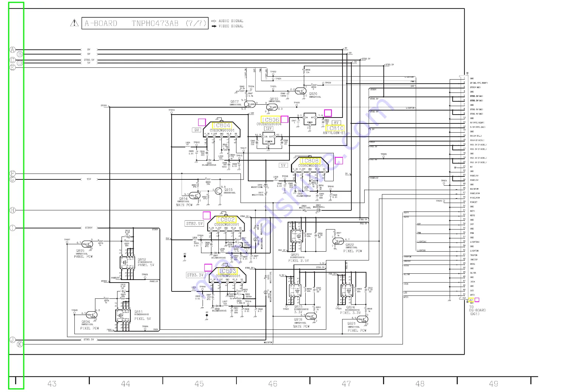583x392 pixels.
Task: Open the highlighted IC806 label
Action: (271, 120)
